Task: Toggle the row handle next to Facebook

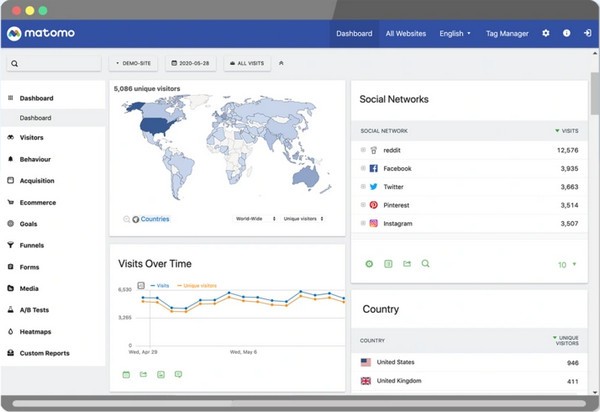Action: click(x=363, y=169)
